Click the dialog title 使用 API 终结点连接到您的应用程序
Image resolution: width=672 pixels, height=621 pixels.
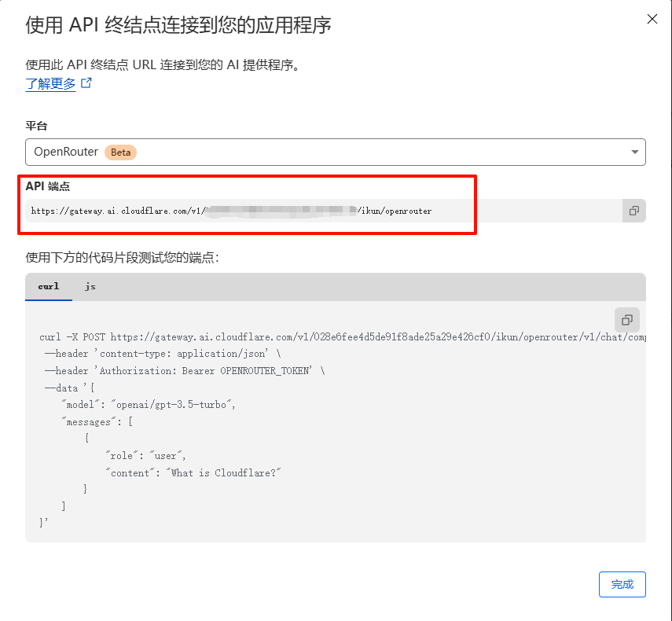178,25
